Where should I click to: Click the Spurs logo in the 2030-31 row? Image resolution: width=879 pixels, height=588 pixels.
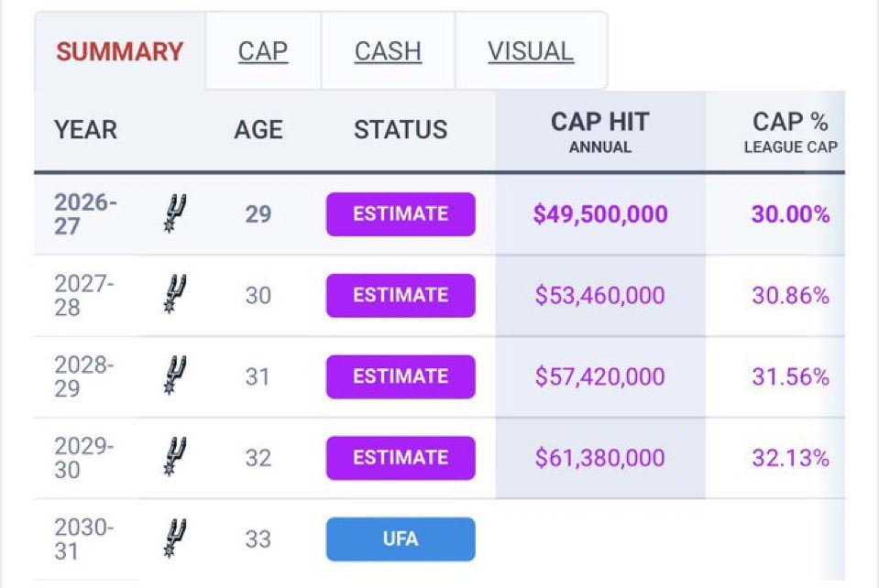tap(174, 539)
